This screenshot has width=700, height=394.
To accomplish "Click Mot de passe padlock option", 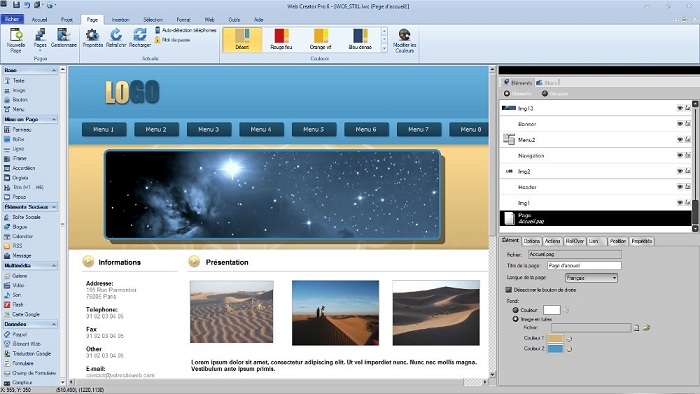I will [x=172, y=40].
